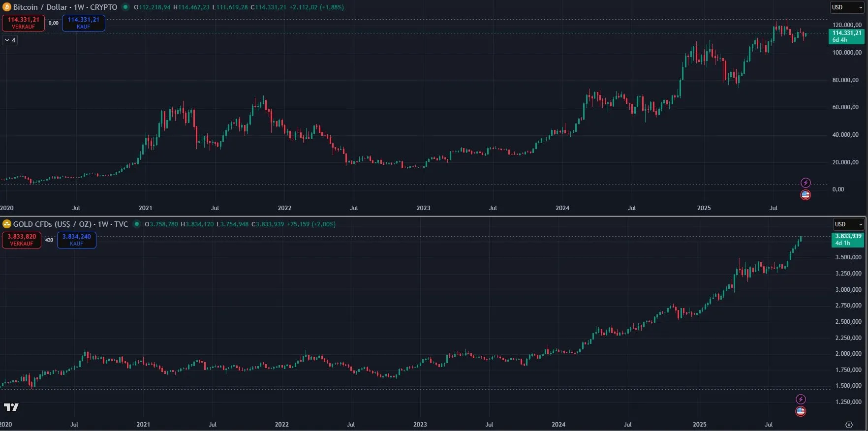Screen dimensions: 868x431
Task: Click the lightning event icon on Bitcoin chart
Action: [x=806, y=183]
